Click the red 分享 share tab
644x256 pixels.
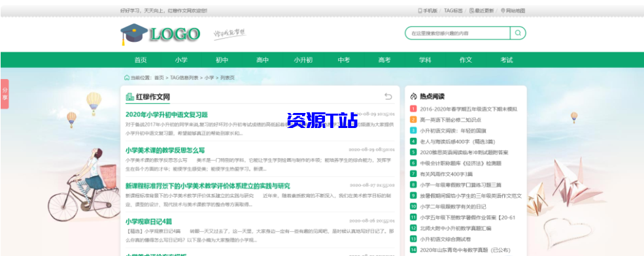[x=5, y=94]
